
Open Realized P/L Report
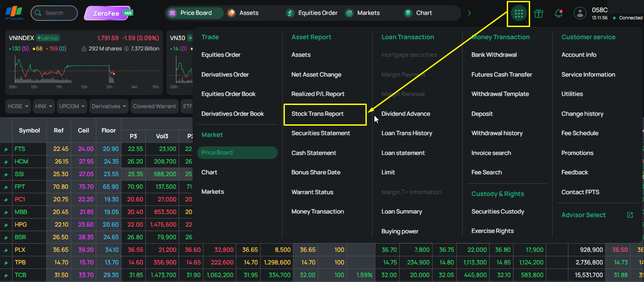[x=318, y=94]
